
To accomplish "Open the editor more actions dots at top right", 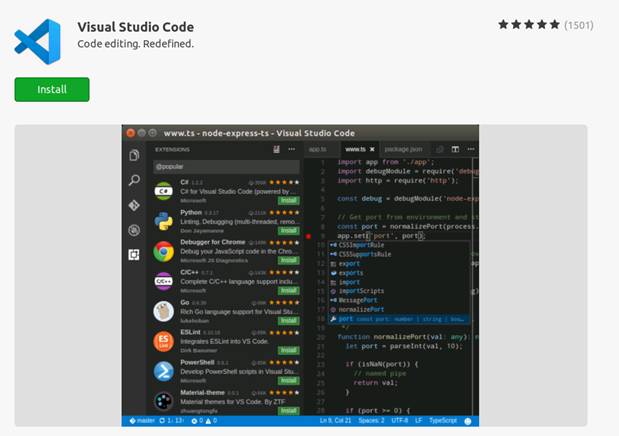I will 471,149.
